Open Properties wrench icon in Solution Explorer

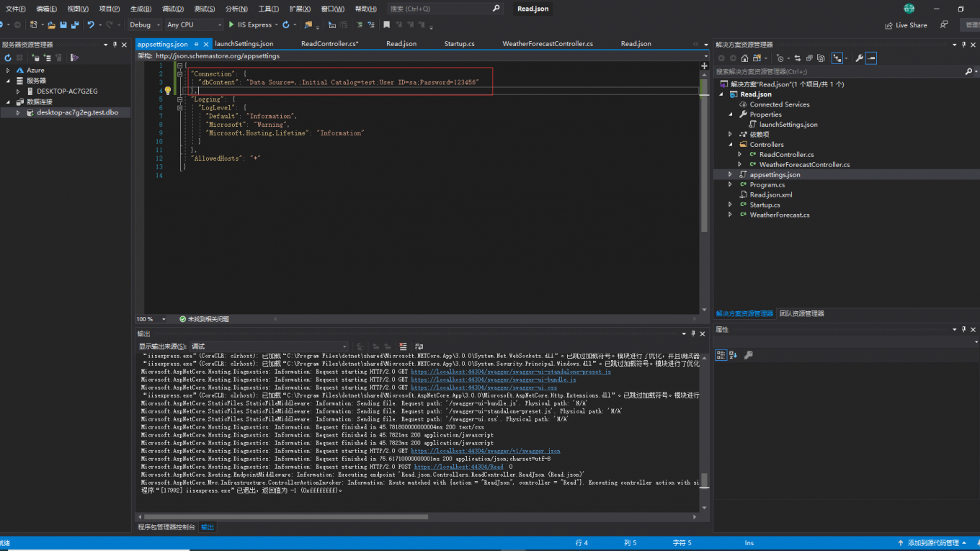click(859, 58)
